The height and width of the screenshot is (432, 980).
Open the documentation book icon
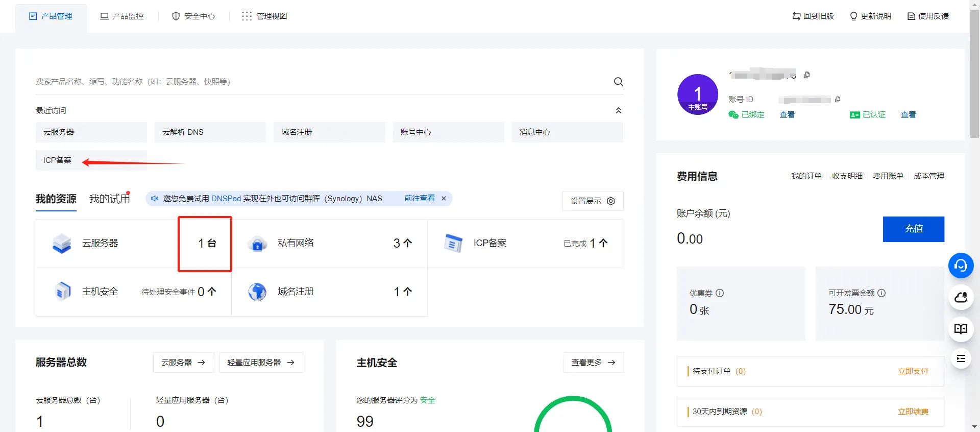pyautogui.click(x=961, y=329)
